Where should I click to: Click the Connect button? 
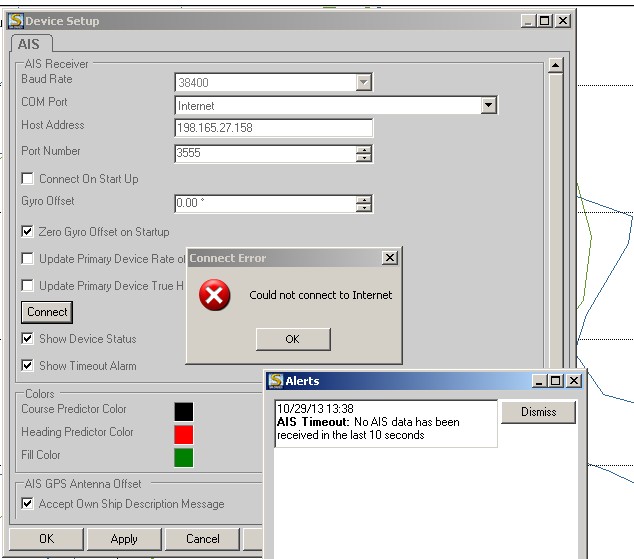[x=47, y=312]
